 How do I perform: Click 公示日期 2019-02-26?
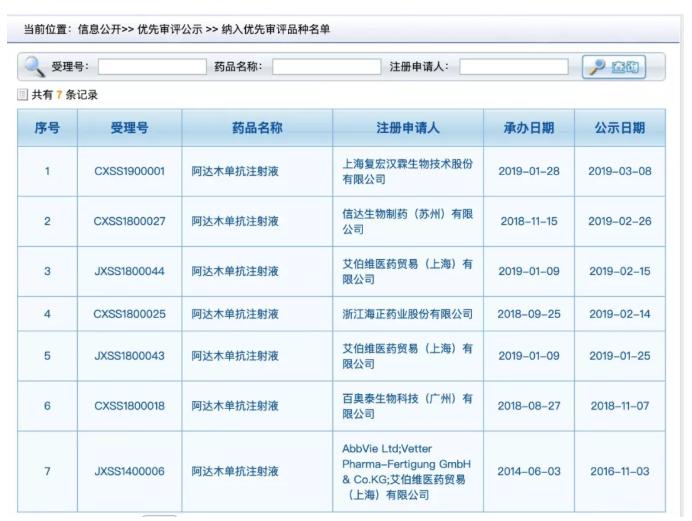click(x=620, y=221)
